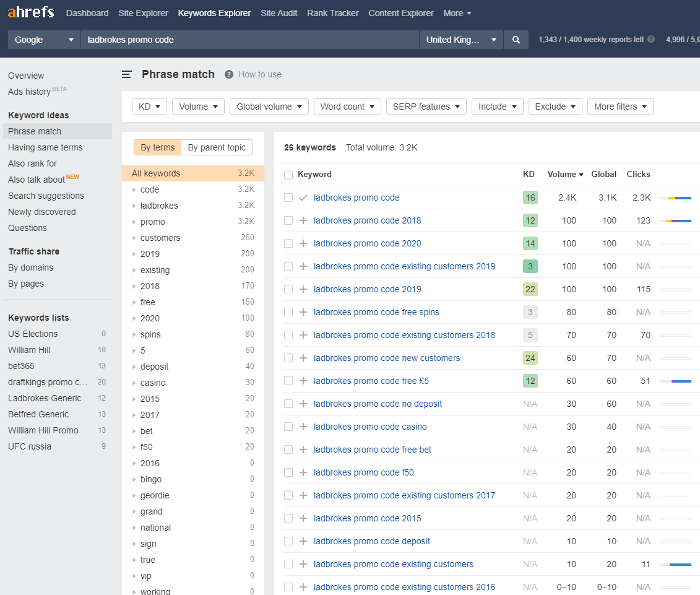The height and width of the screenshot is (595, 700).
Task: Switch to the By parent topic tab
Action: point(217,147)
